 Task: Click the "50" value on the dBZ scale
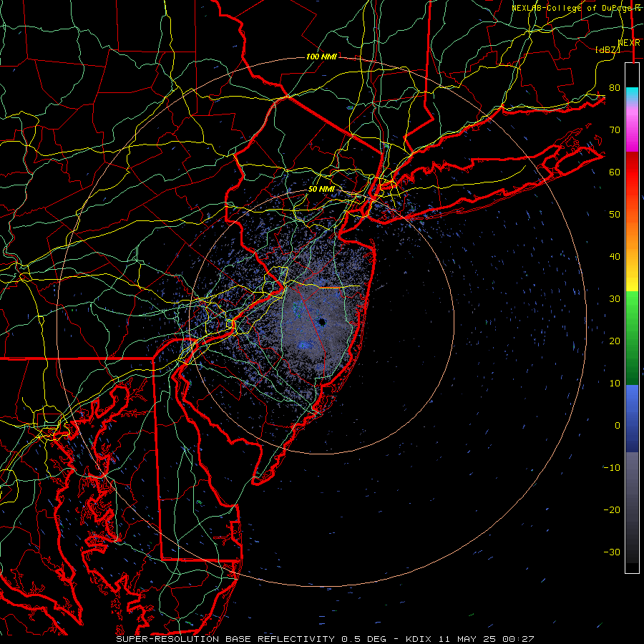615,215
